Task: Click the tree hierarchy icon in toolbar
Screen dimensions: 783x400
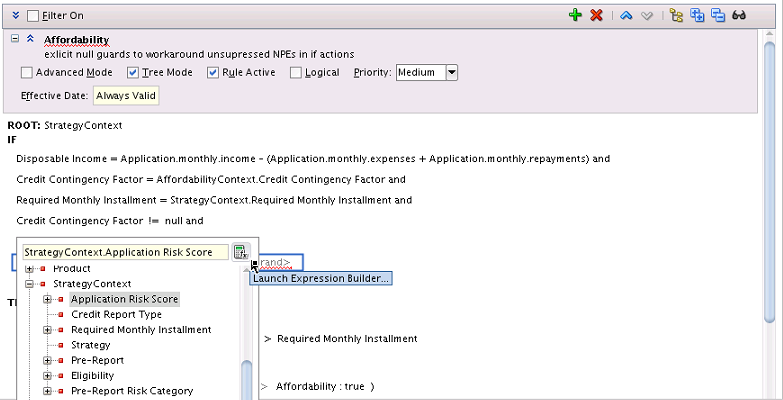Action: (676, 15)
